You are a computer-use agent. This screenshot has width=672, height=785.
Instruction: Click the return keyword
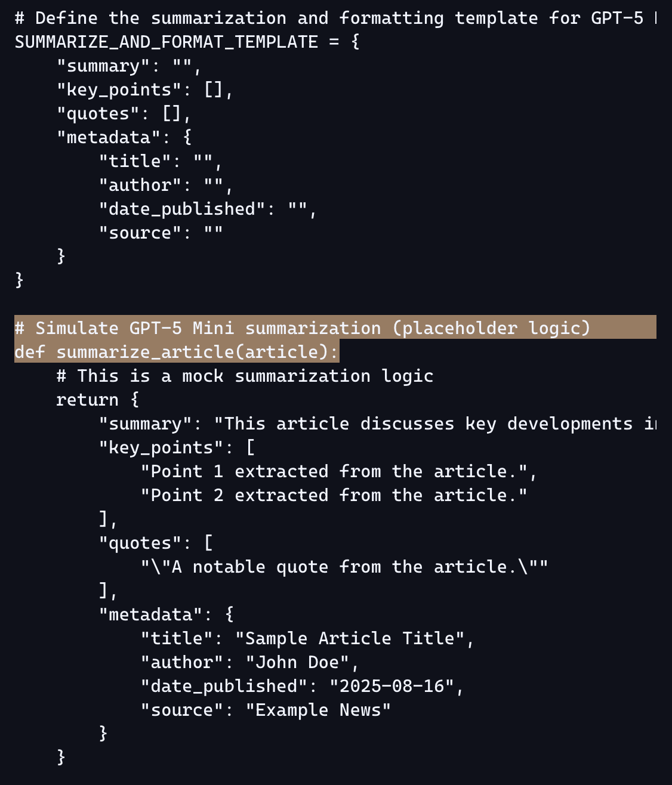coord(87,400)
